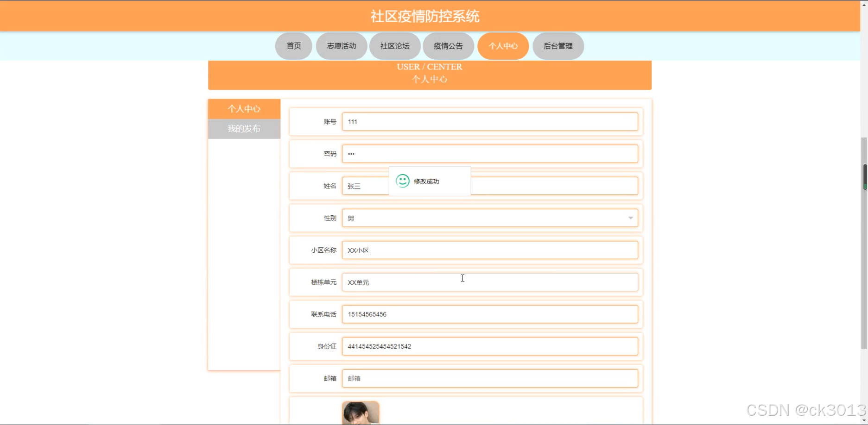Click the 姓名 input with 张三
Image resolution: width=868 pixels, height=425 pixels.
coord(490,186)
